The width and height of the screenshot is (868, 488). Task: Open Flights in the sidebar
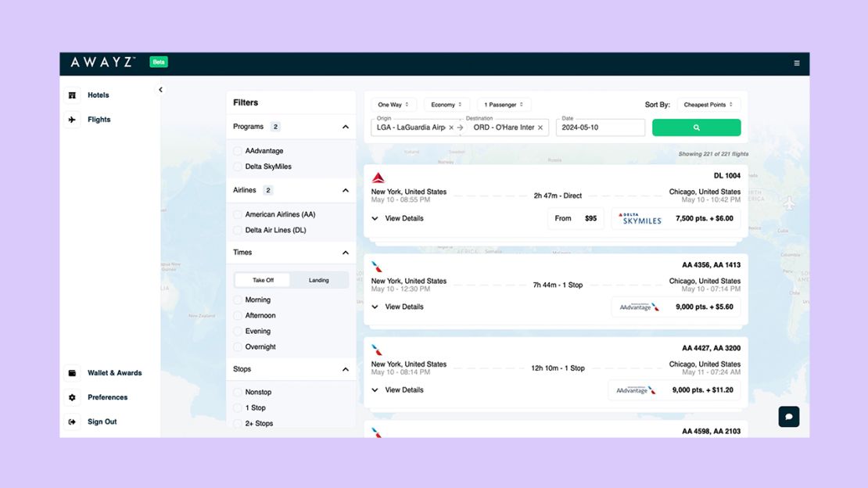coord(99,120)
